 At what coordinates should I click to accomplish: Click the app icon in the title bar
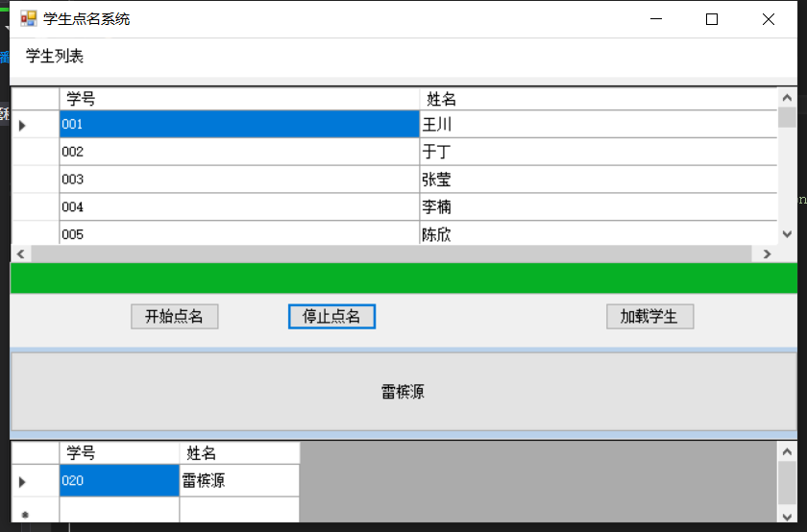[28, 19]
